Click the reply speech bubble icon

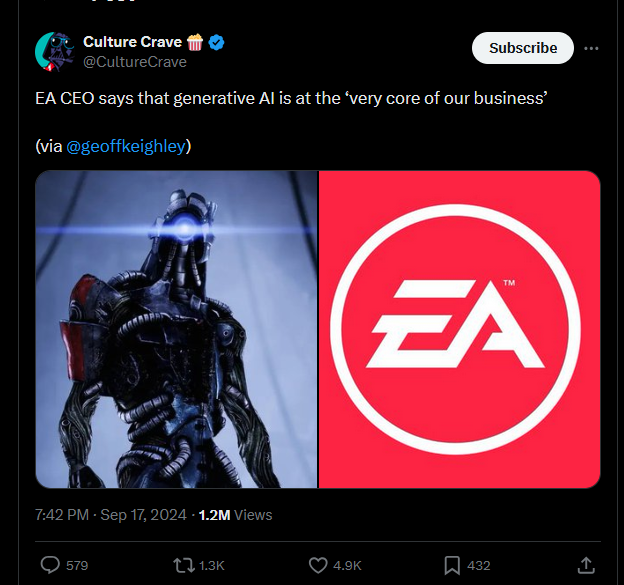point(50,565)
